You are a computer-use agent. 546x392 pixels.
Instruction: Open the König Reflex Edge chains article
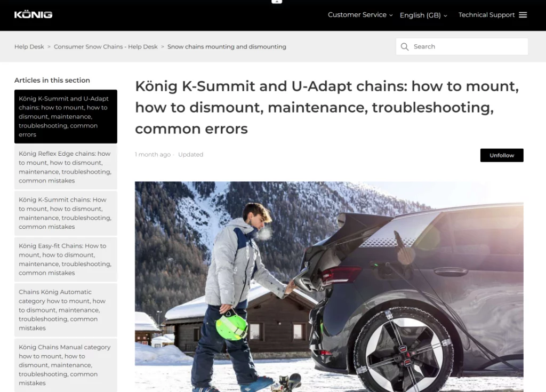(66, 167)
